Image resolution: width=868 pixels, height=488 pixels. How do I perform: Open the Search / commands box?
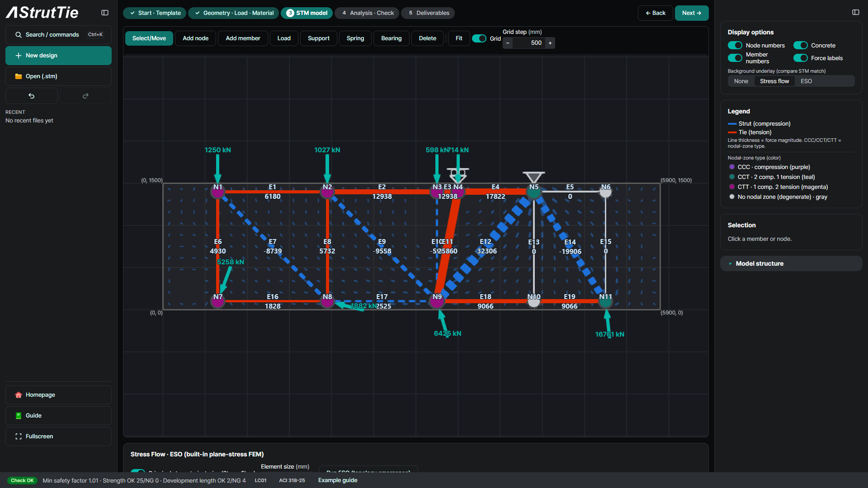58,35
